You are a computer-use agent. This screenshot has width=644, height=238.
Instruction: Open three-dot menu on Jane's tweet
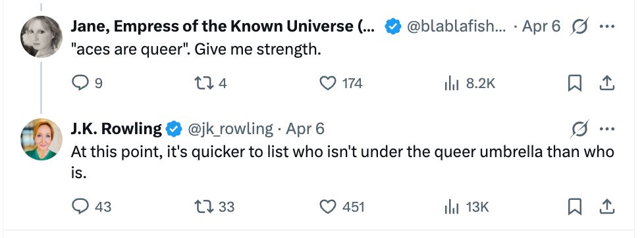pos(607,27)
